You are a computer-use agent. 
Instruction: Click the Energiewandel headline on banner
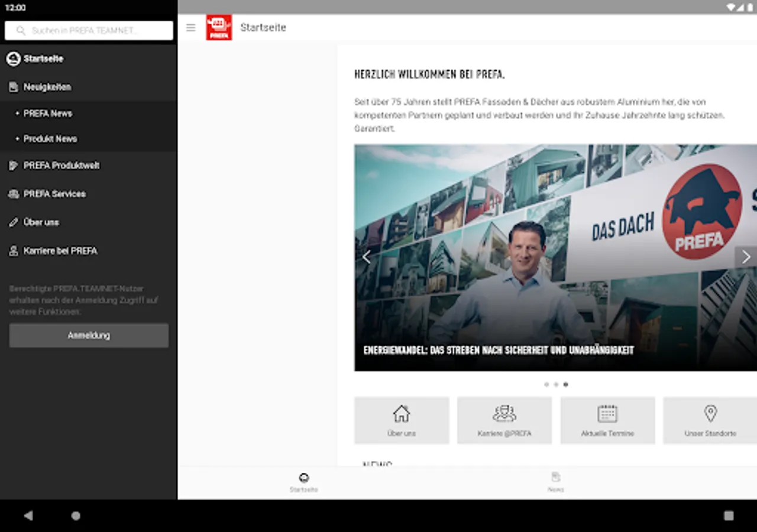click(x=499, y=351)
